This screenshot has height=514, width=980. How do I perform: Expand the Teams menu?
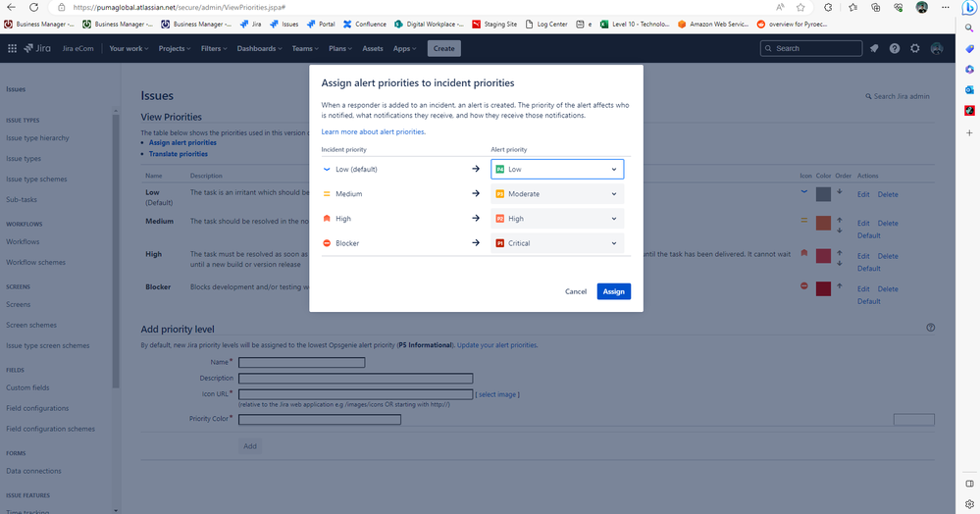click(x=305, y=48)
